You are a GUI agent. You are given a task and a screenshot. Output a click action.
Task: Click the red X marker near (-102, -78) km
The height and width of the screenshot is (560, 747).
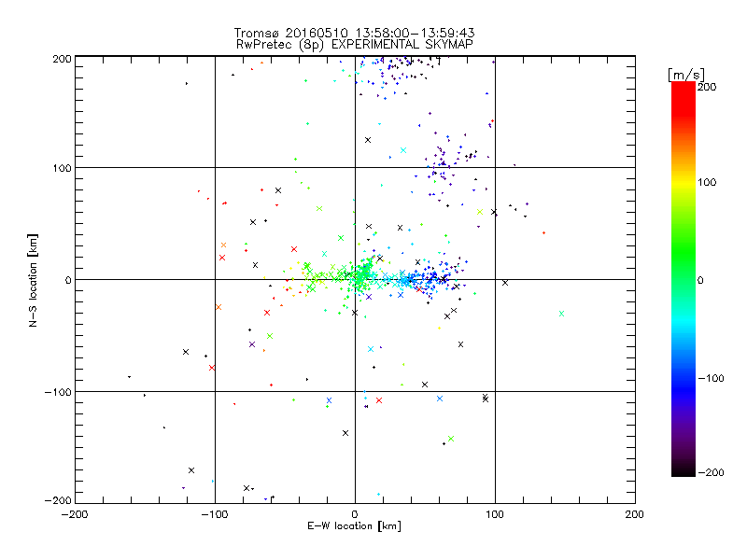pos(212,368)
